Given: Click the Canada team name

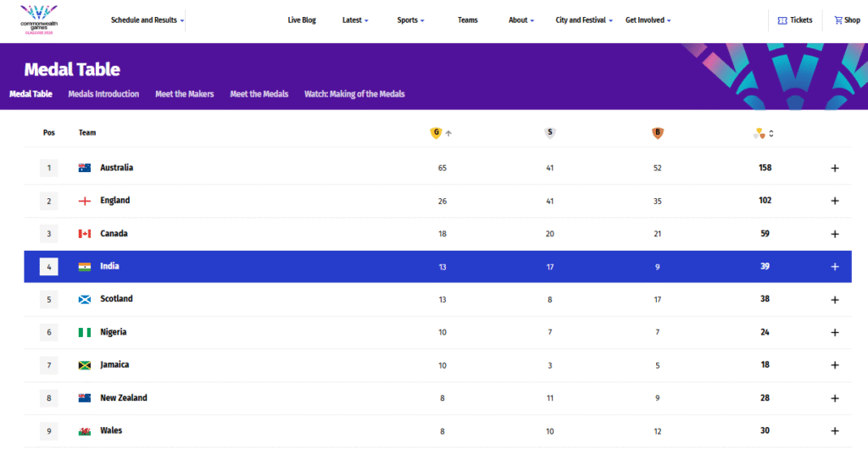Looking at the screenshot, I should 114,233.
